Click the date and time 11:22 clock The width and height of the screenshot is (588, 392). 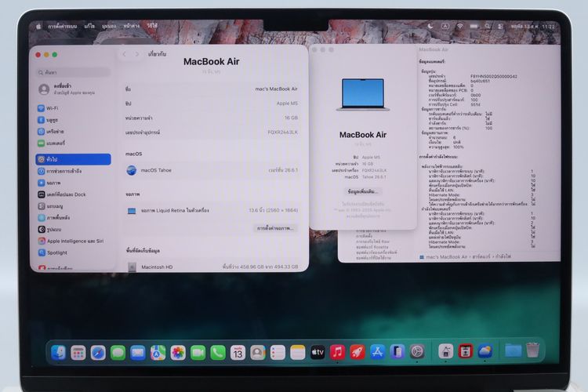coord(532,27)
